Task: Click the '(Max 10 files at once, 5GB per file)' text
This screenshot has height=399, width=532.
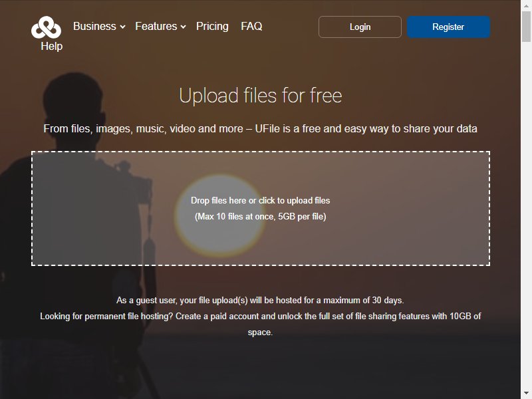Action: tap(261, 217)
